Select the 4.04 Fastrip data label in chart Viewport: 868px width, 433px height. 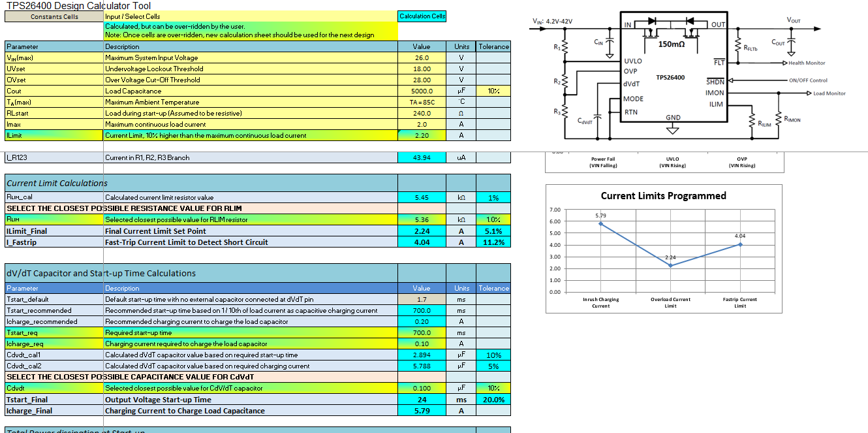tap(740, 236)
